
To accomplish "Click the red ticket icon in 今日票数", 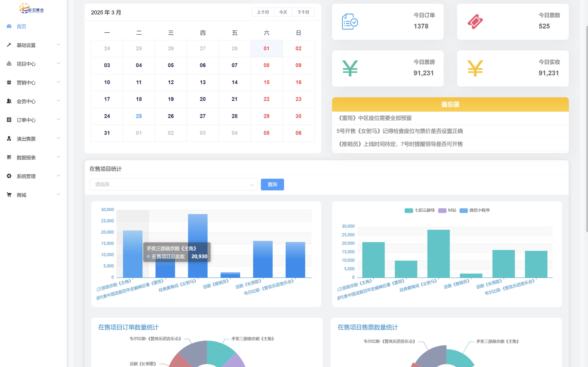I will pyautogui.click(x=475, y=22).
